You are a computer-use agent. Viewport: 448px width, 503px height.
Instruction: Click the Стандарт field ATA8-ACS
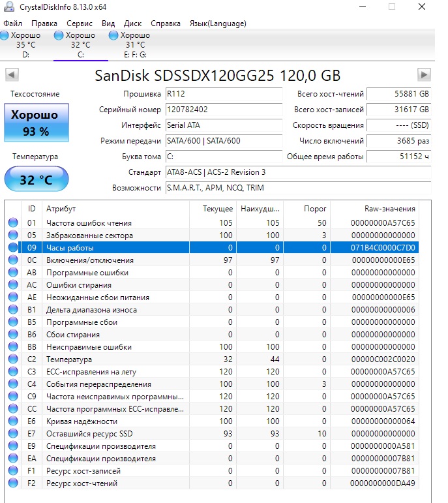pos(298,172)
